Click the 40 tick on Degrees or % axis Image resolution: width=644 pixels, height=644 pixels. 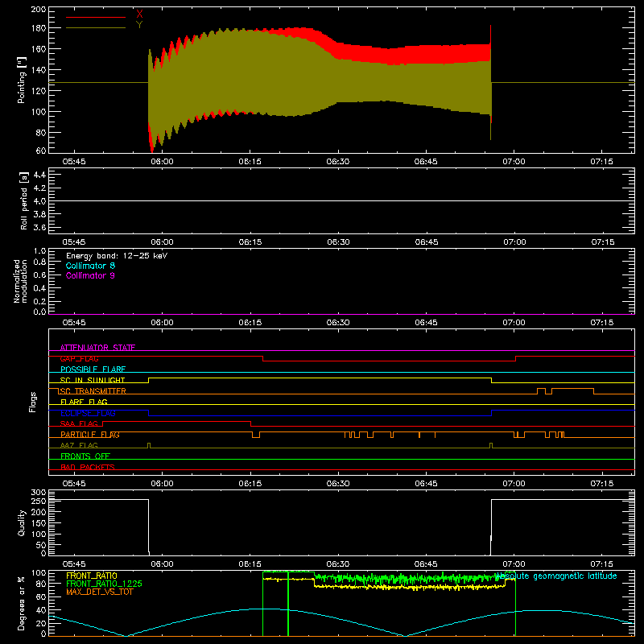[41, 610]
